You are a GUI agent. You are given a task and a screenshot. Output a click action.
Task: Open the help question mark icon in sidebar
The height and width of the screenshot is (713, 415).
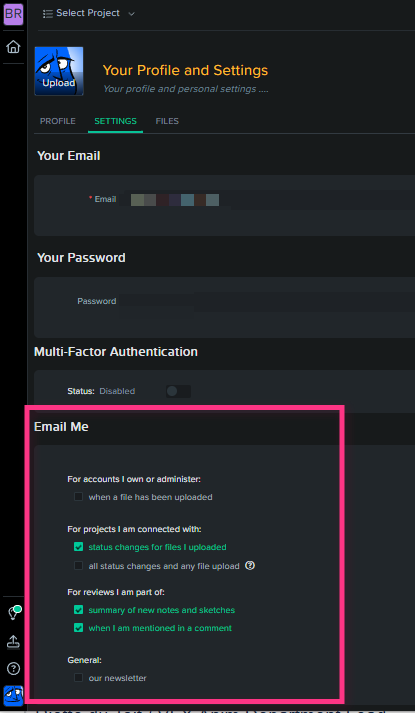(x=13, y=668)
